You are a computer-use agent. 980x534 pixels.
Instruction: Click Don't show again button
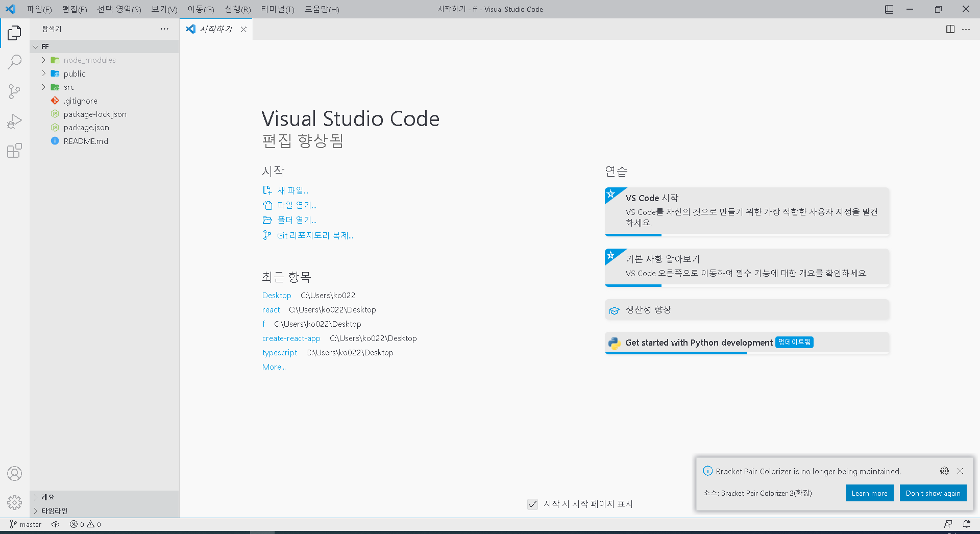coord(933,493)
